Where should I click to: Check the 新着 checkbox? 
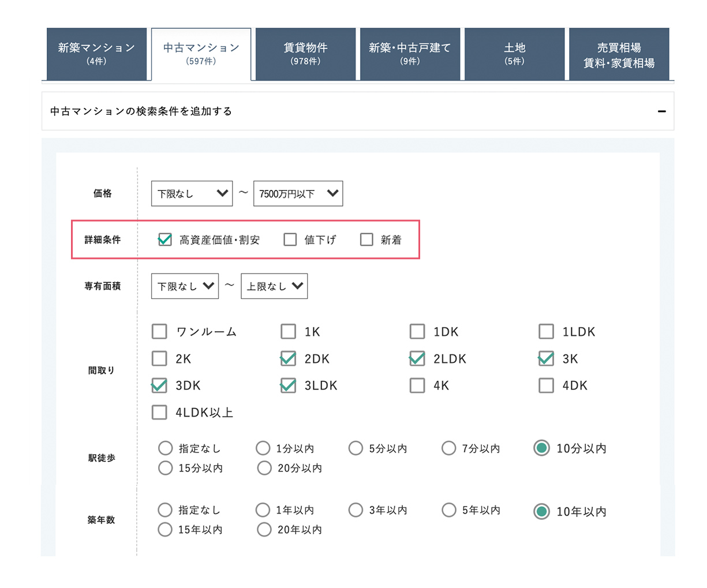[366, 239]
